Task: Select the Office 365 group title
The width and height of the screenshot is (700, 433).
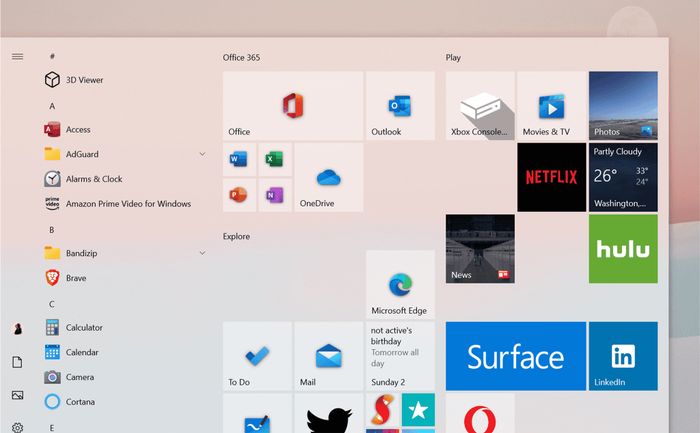Action: click(242, 58)
